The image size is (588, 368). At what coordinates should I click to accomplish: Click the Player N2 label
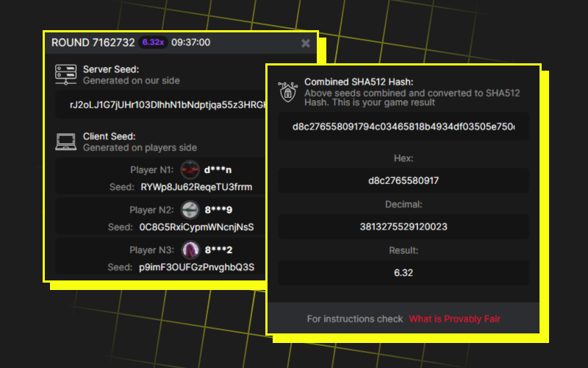pos(151,210)
